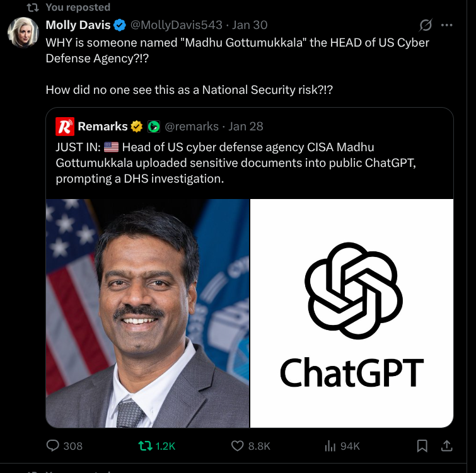Open the ChatGPT logo image
476x473 pixels.
352,314
